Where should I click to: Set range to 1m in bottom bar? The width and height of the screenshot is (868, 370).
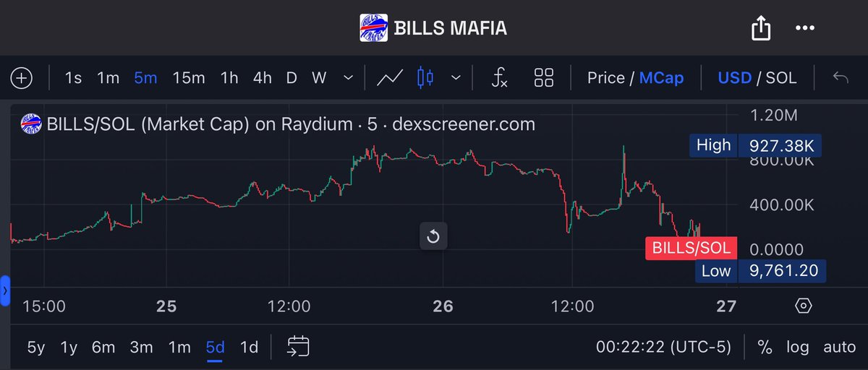(179, 348)
